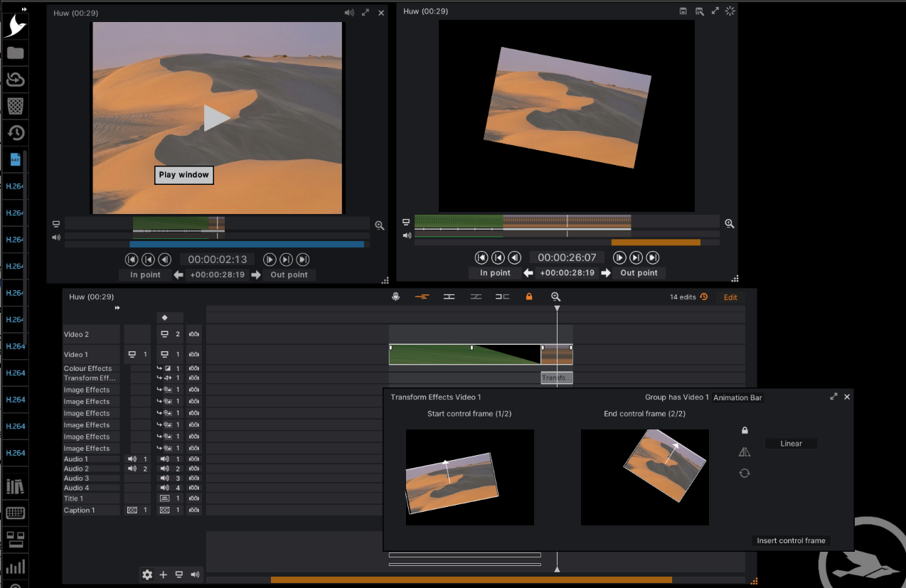The width and height of the screenshot is (906, 588).
Task: Open the Animation Bar tab
Action: pyautogui.click(x=737, y=397)
